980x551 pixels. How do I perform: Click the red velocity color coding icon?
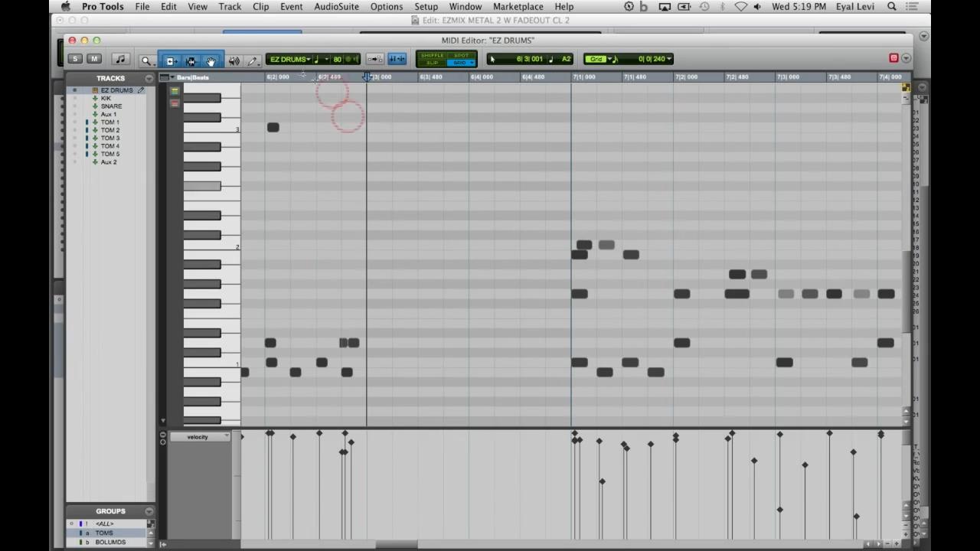pos(175,103)
